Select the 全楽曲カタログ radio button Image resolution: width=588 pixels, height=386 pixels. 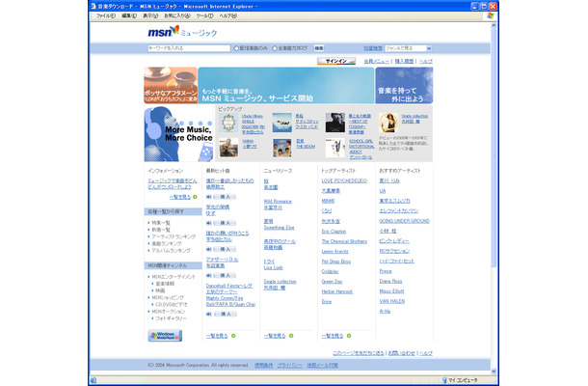click(x=275, y=48)
